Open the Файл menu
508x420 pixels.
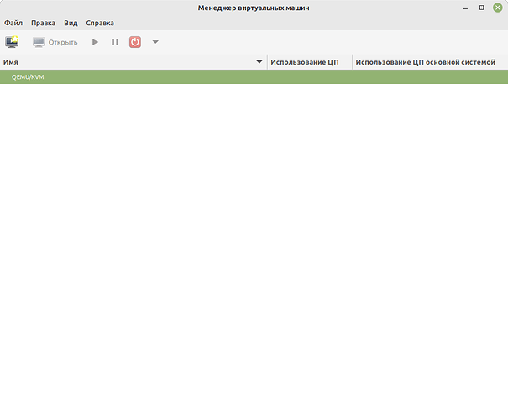tap(13, 23)
